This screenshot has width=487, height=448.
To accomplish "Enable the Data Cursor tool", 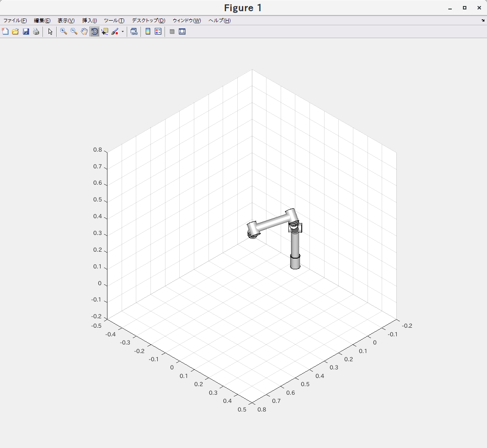I will tap(105, 32).
